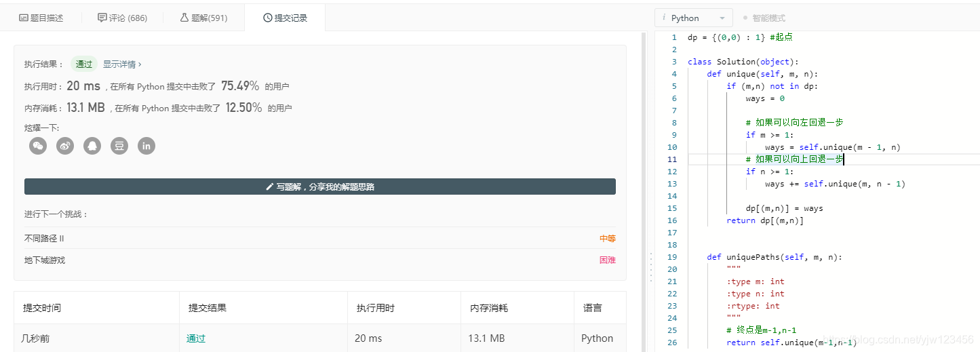Open the 通过 submission result link
The width and height of the screenshot is (980, 352).
click(x=196, y=338)
